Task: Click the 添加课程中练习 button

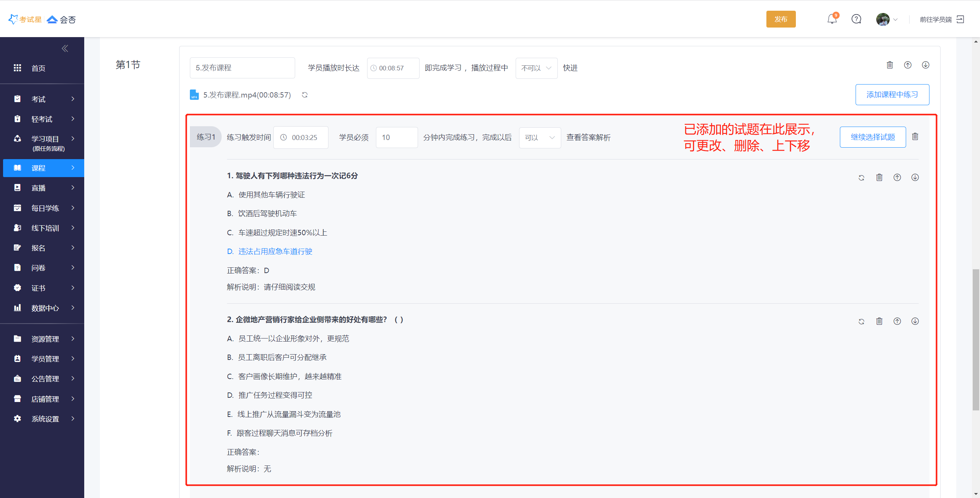Action: coord(892,94)
